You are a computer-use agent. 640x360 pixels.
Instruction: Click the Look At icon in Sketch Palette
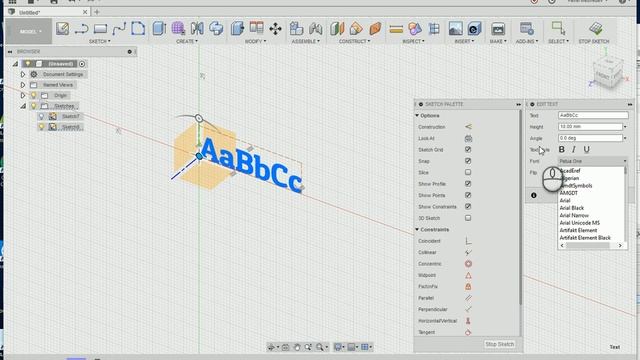point(468,138)
